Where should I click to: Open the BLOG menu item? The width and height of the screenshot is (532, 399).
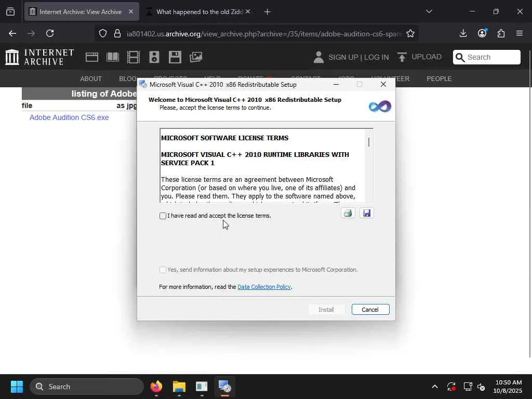click(128, 79)
